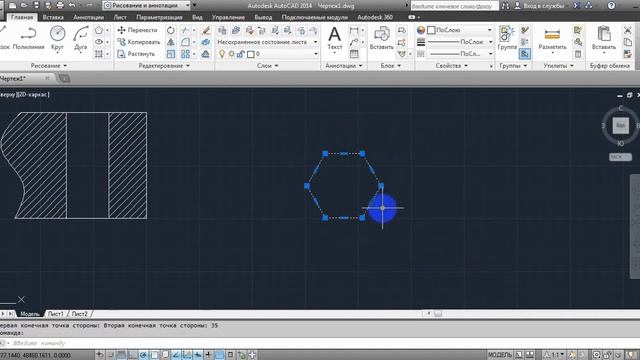Click the linear dimension icon
640x360 pixels.
tap(354, 30)
